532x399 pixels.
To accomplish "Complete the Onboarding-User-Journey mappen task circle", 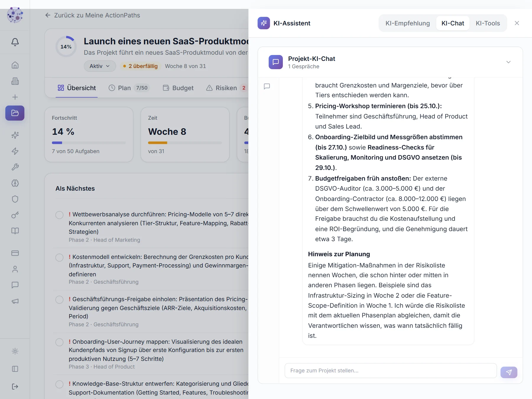I will [59, 342].
